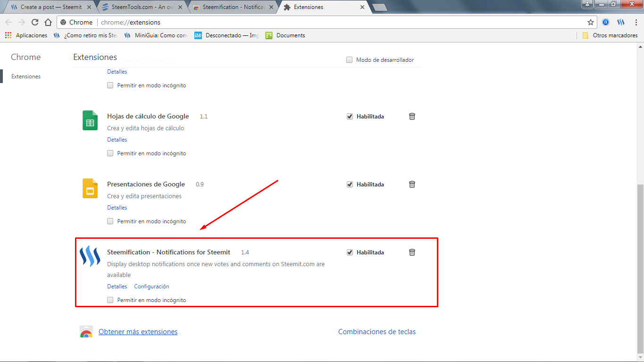Select the Extensiones tab
The height and width of the screenshot is (362, 644).
point(324,7)
